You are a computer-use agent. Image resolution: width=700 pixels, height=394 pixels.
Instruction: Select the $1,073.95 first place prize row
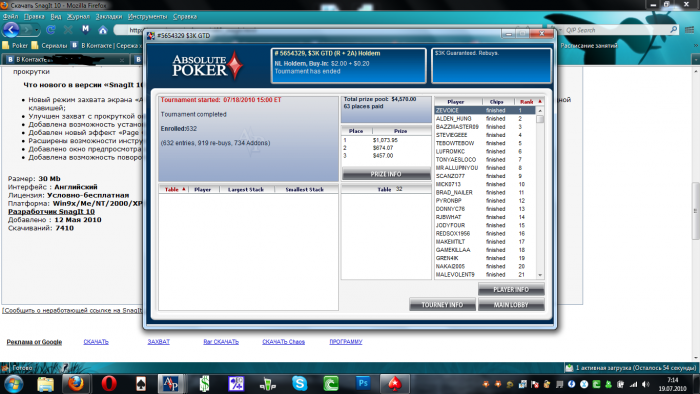(386, 140)
